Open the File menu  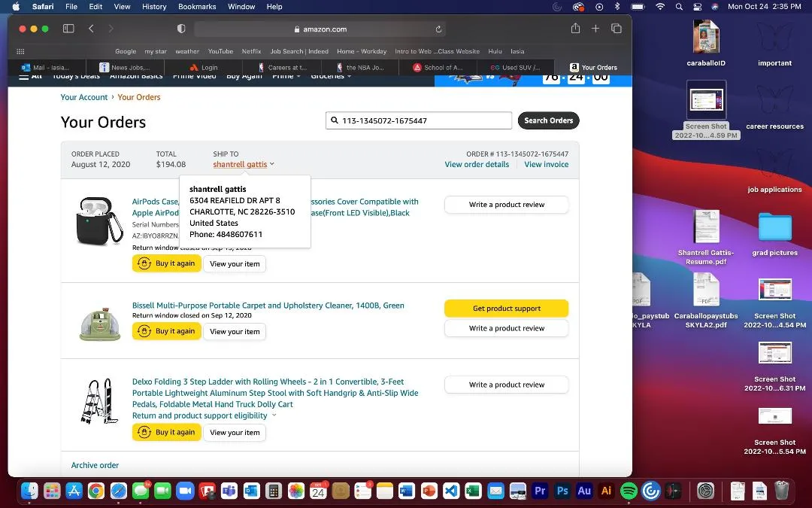coord(71,7)
